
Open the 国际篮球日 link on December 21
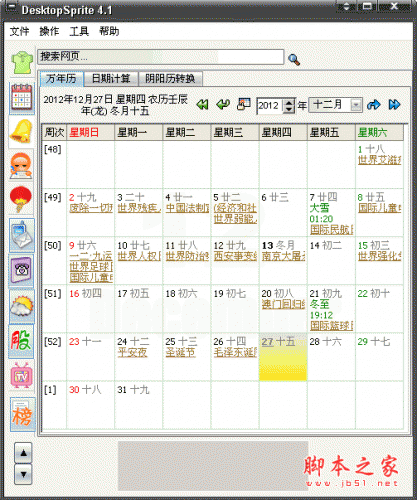[x=331, y=326]
